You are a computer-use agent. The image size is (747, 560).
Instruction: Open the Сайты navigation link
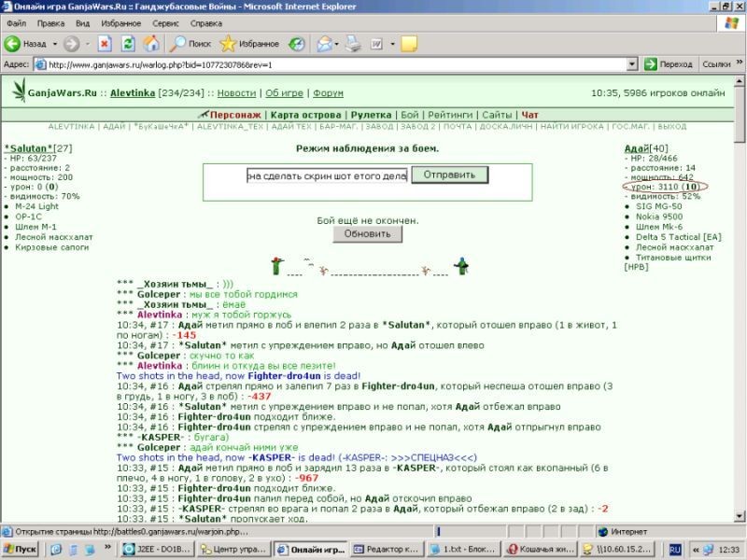point(497,115)
